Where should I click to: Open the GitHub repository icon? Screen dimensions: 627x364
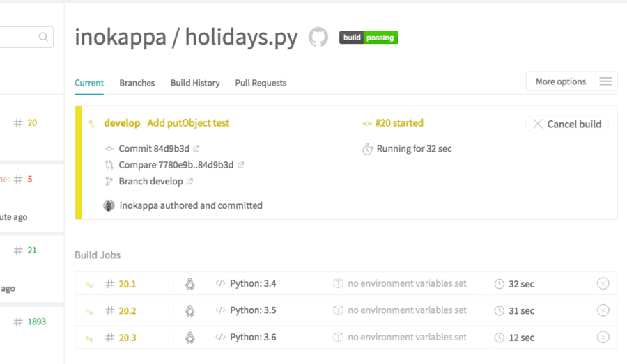318,37
